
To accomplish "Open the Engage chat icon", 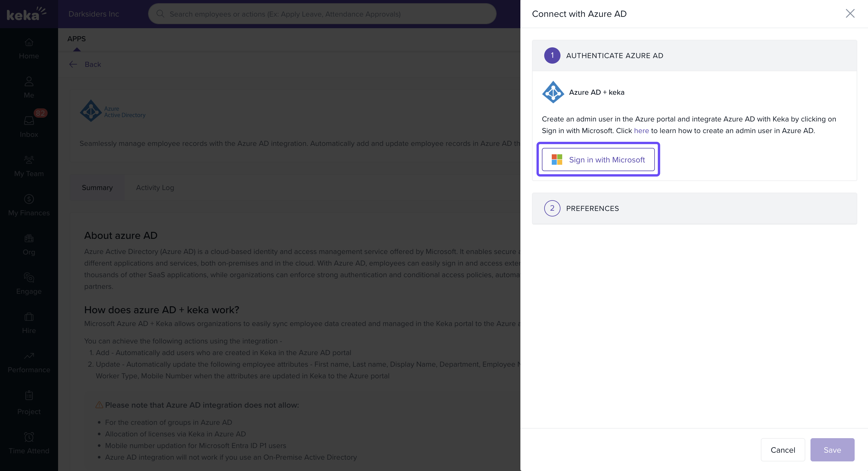I will [x=29, y=277].
